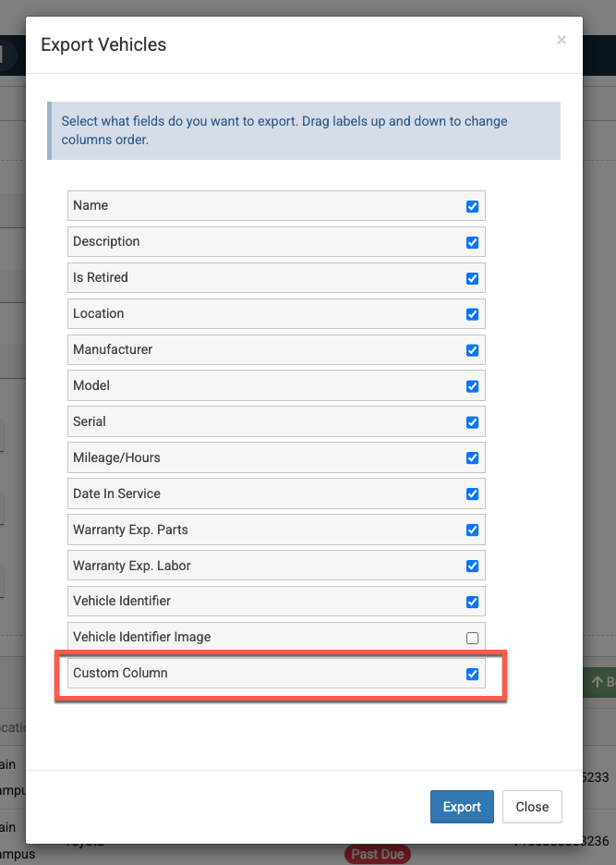Screen dimensions: 616x865
Task: Click the Past Due status badge
Action: [378, 855]
